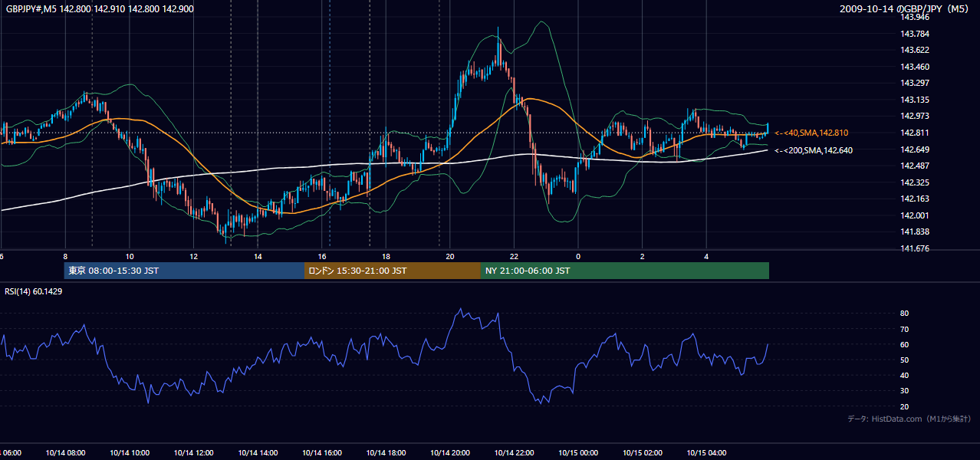Click bottom time label 10/15 04:00

click(x=706, y=453)
